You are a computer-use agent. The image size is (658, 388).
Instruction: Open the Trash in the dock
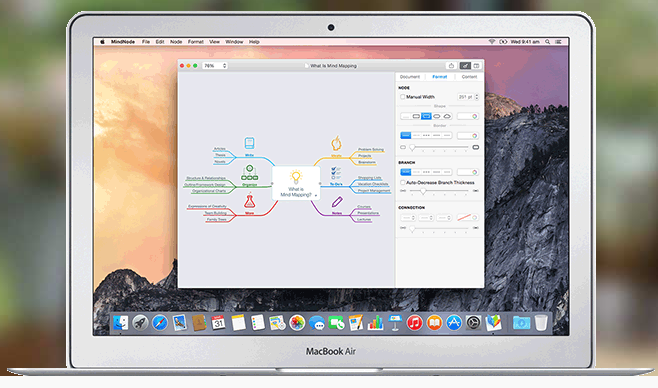tap(541, 323)
